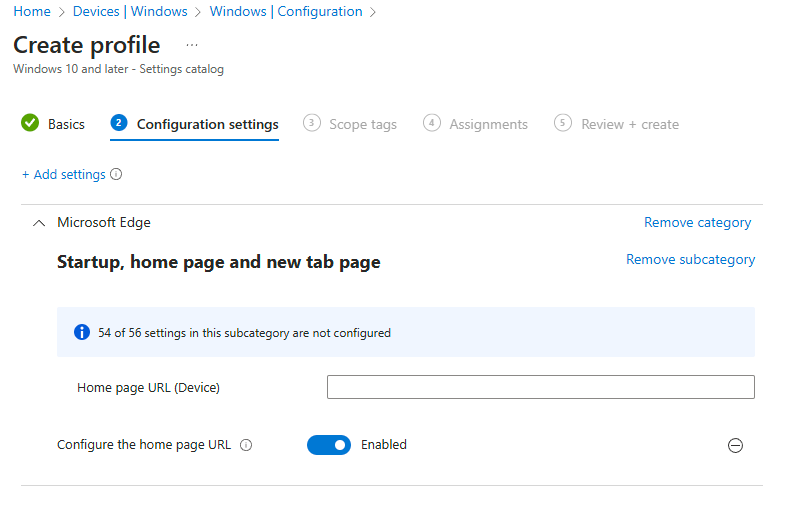Show info for Configure the home page URL

click(246, 445)
